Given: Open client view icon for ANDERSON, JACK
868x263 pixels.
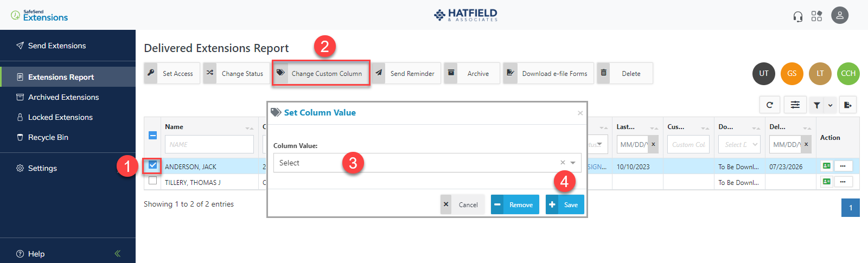Looking at the screenshot, I should (x=827, y=166).
